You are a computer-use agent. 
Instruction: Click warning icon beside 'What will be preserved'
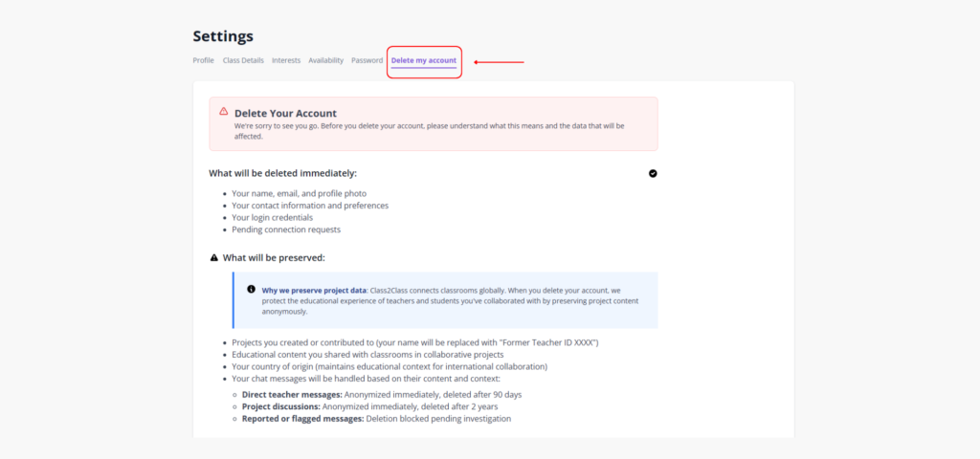click(x=214, y=257)
